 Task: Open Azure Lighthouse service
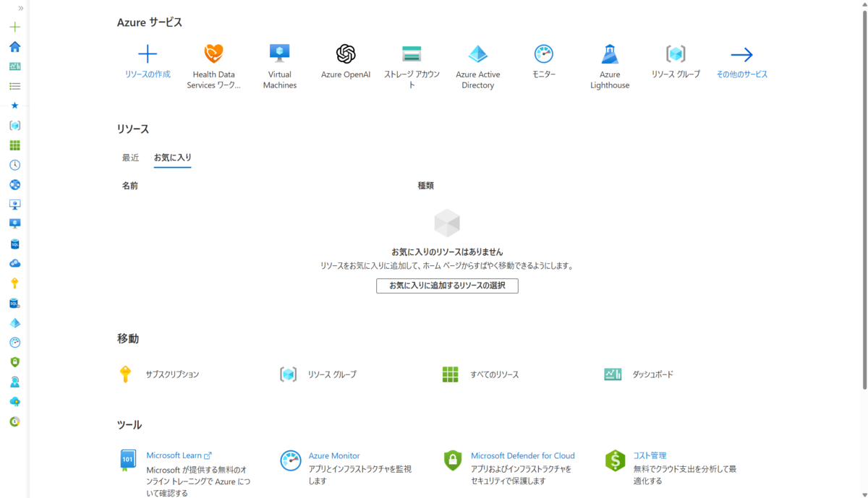pos(610,66)
